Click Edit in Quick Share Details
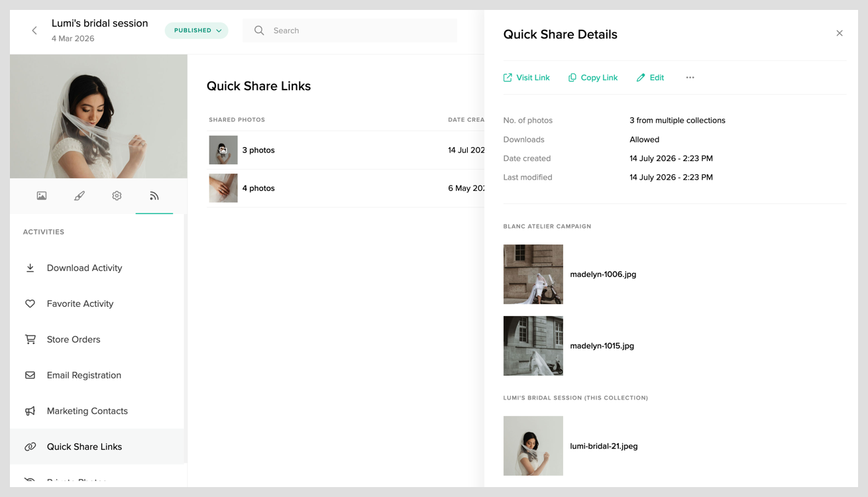Viewport: 868px width, 497px height. [x=650, y=78]
